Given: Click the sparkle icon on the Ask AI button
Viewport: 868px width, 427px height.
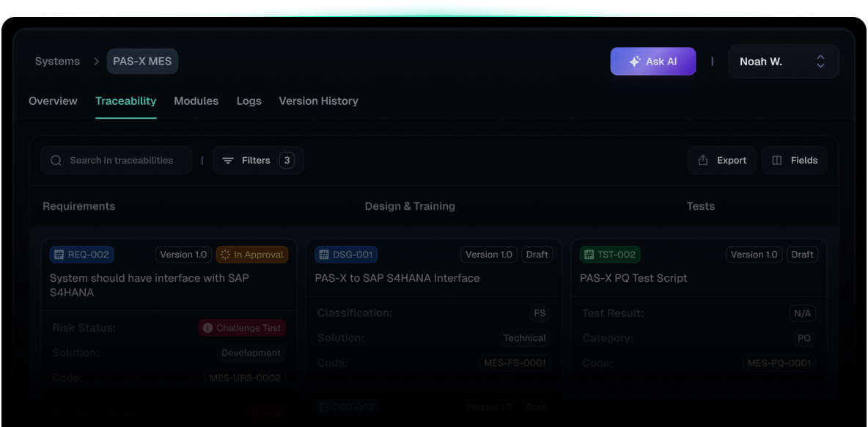Looking at the screenshot, I should (x=633, y=61).
